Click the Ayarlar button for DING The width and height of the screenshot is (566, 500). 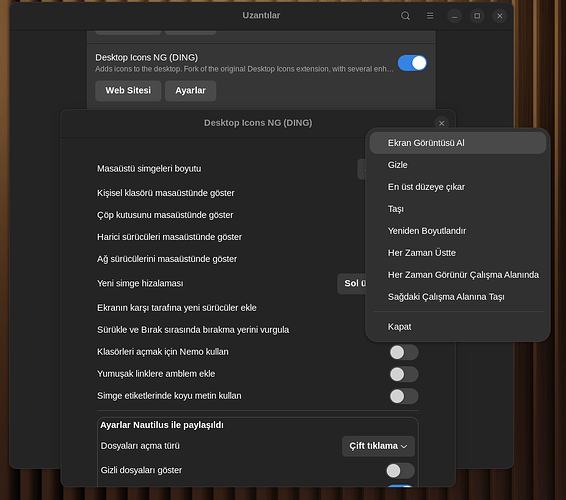[x=190, y=91]
